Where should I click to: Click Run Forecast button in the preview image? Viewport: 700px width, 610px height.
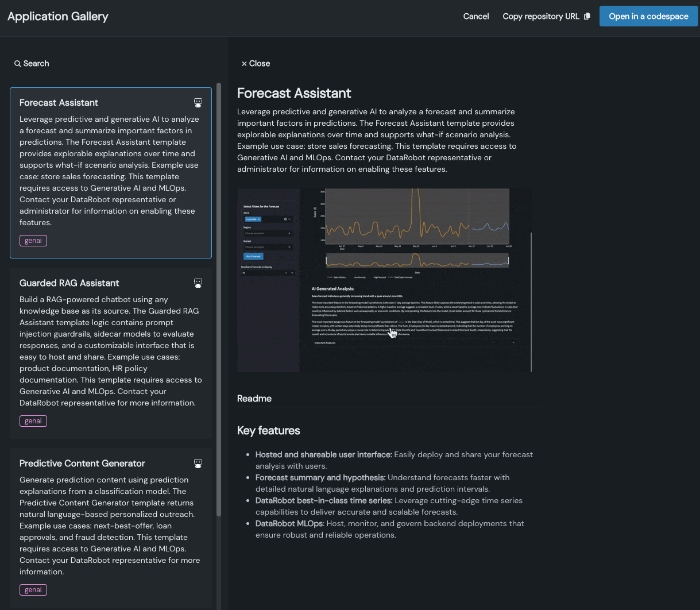pos(253,256)
